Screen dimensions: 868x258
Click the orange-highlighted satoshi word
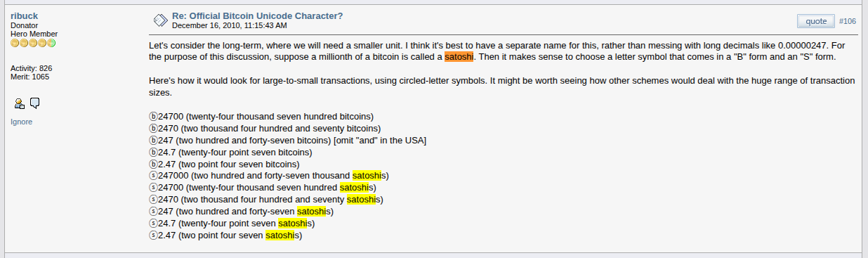click(x=459, y=56)
